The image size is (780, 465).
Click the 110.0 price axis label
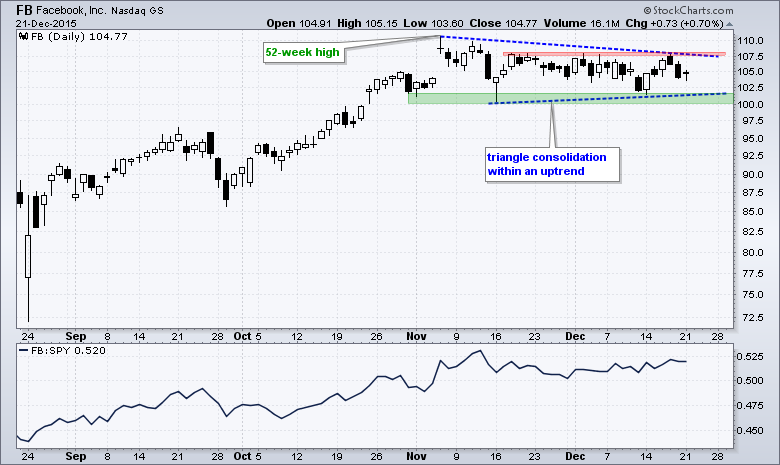pyautogui.click(x=750, y=41)
